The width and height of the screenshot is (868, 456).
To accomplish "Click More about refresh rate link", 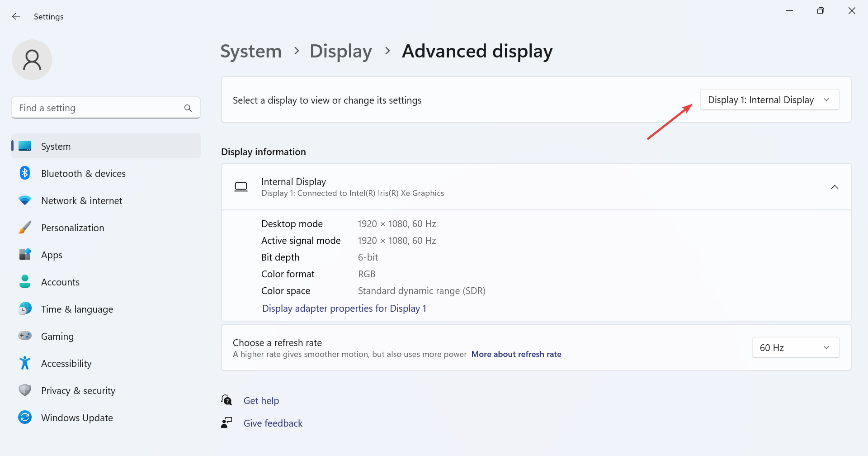I will tap(516, 354).
